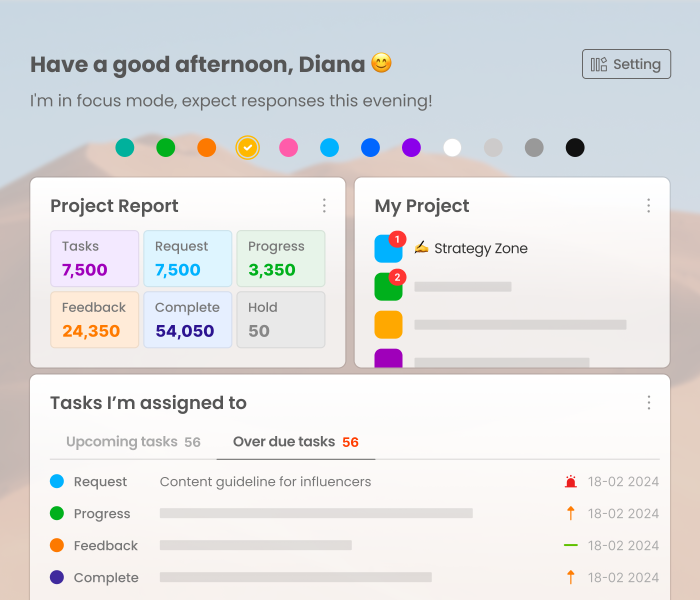
Task: Open My Project three-dot menu
Action: 648,205
